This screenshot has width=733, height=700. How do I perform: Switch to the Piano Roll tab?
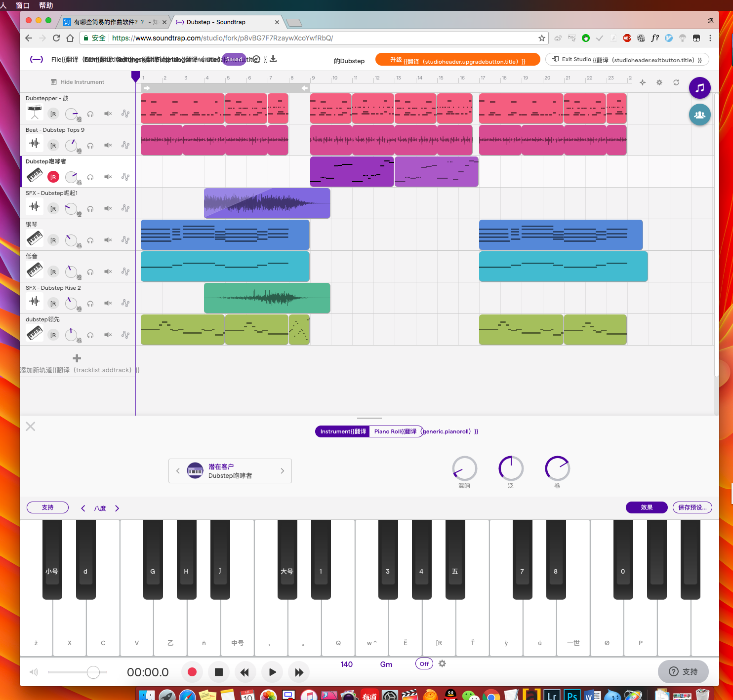(x=396, y=431)
